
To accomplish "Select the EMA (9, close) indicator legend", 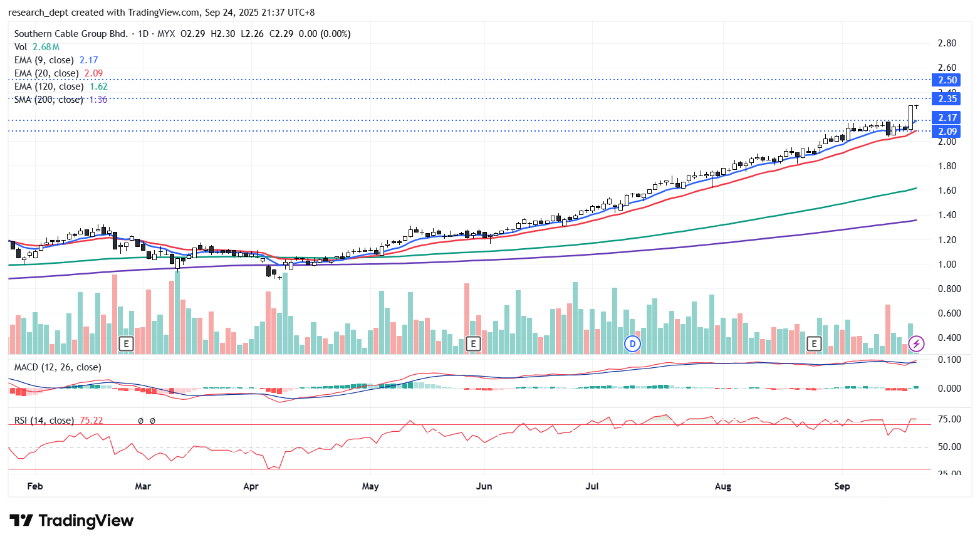I will click(x=44, y=60).
